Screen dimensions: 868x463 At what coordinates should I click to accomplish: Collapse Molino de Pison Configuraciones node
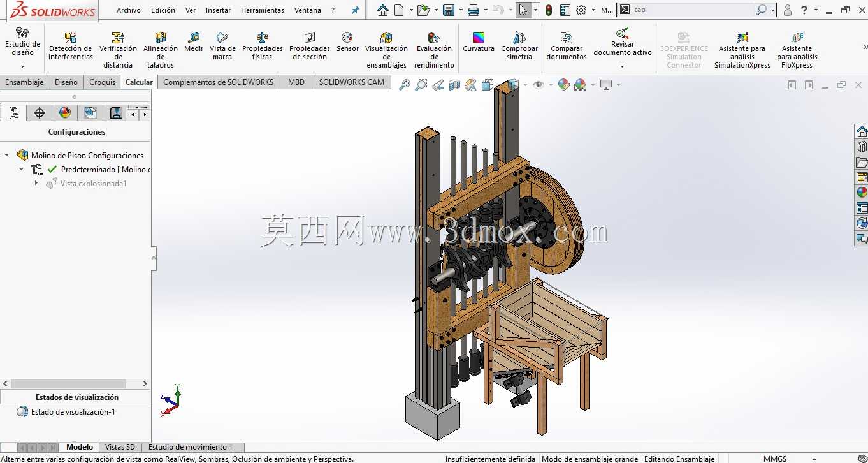(7, 155)
